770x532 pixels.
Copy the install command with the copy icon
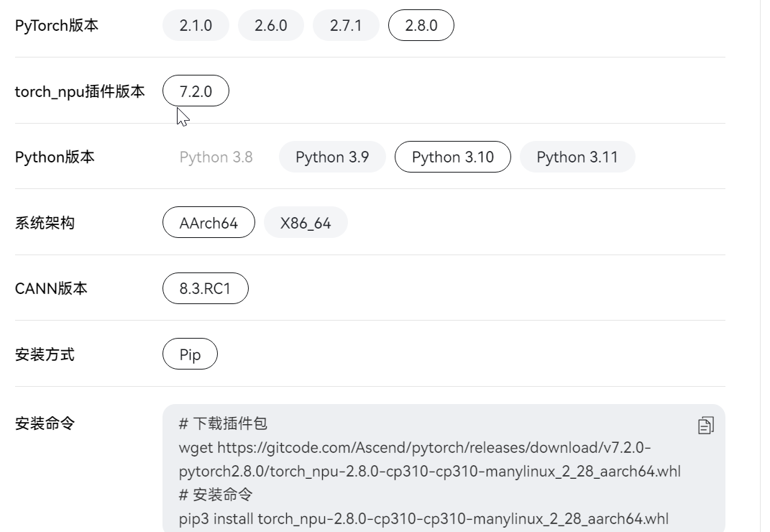706,426
